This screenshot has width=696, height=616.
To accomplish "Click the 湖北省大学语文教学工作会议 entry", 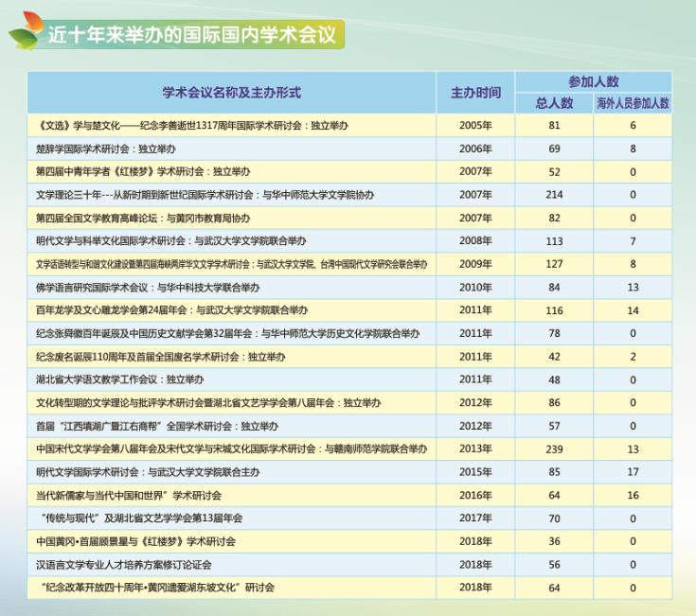I will click(119, 379).
